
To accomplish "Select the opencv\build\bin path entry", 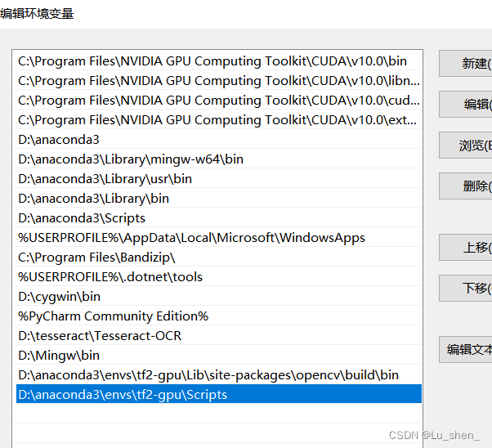I will [217, 375].
